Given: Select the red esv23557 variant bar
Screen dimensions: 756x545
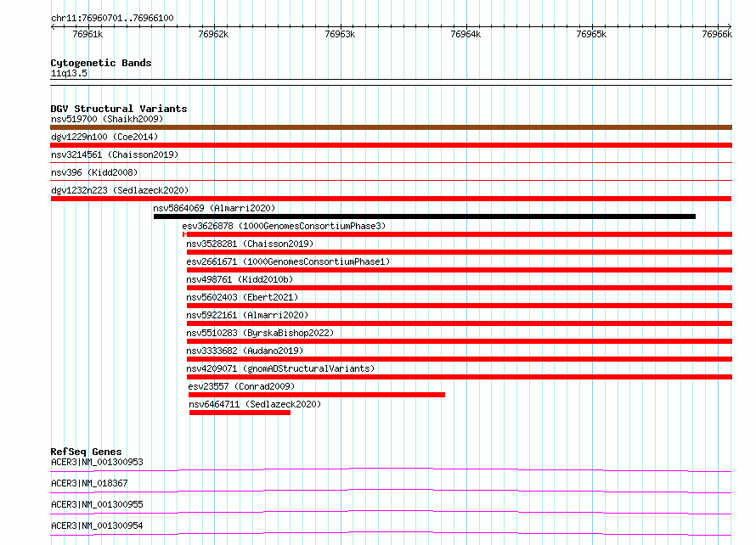Looking at the screenshot, I should tap(317, 395).
